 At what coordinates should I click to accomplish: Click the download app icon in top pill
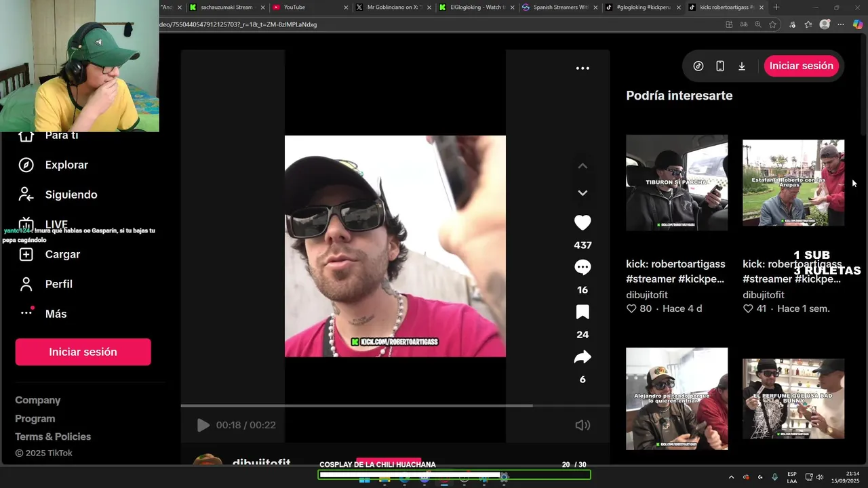[x=742, y=66]
